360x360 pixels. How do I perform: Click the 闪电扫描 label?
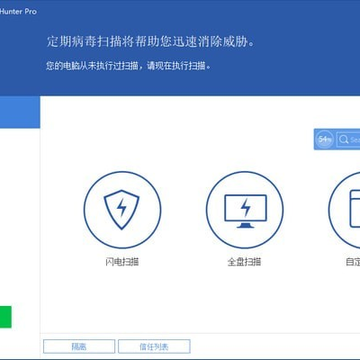click(x=122, y=262)
